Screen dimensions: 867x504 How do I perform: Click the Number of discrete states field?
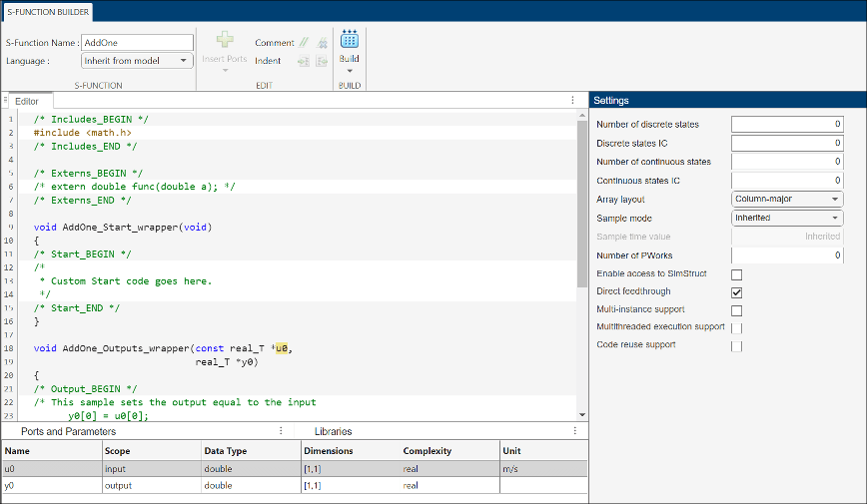tap(787, 125)
